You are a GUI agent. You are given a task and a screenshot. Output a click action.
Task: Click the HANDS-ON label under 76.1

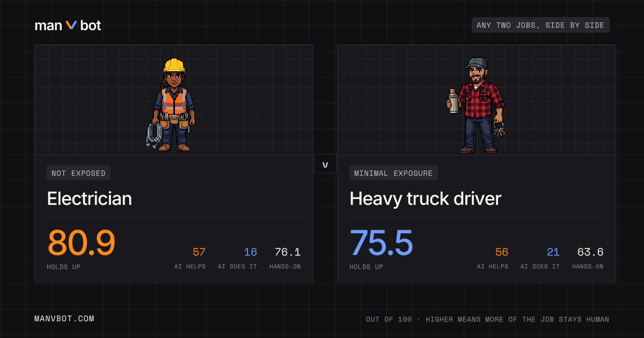click(285, 267)
